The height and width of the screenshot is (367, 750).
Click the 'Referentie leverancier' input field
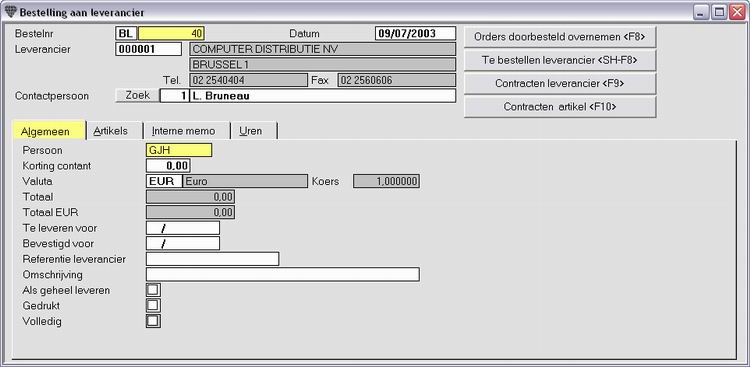[212, 259]
